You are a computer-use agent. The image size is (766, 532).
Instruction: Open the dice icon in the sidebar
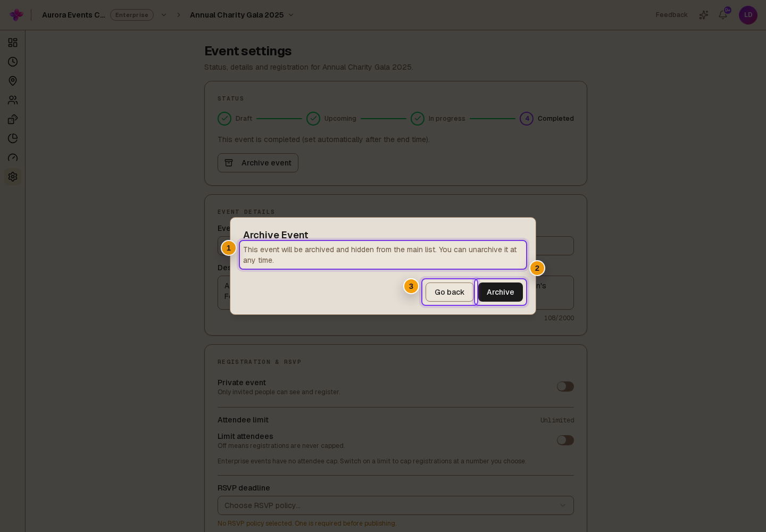(13, 119)
